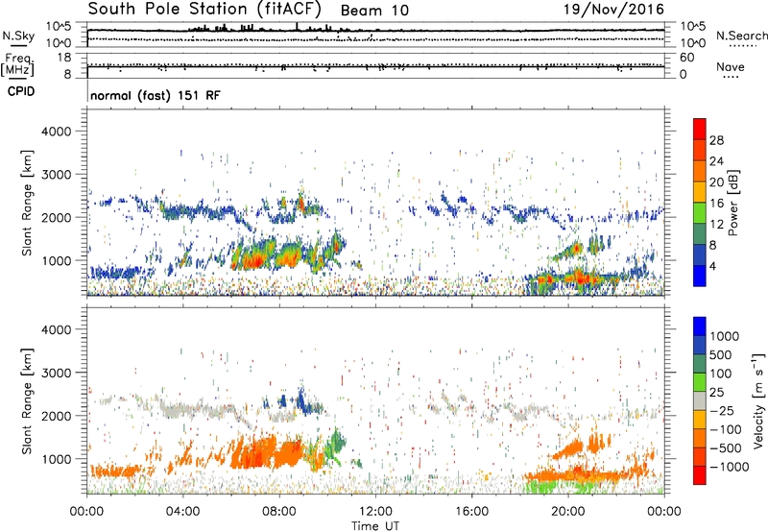Click the "20:00" time tick label

[x=567, y=512]
